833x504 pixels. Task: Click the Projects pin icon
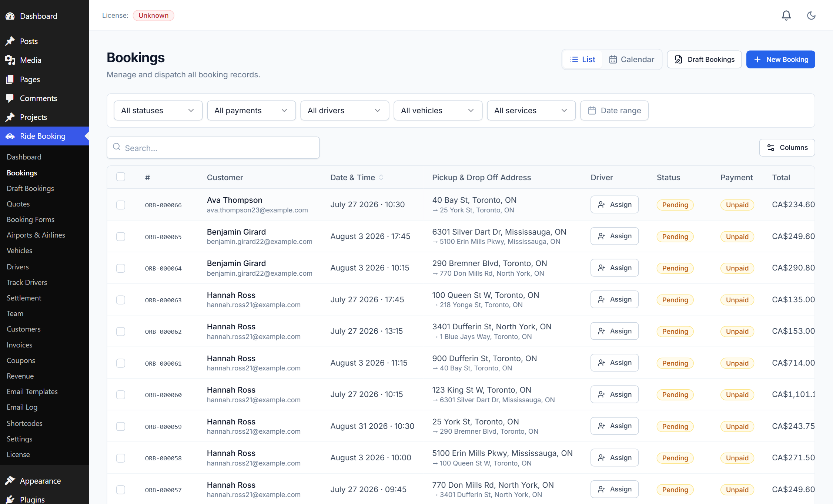pyautogui.click(x=10, y=117)
